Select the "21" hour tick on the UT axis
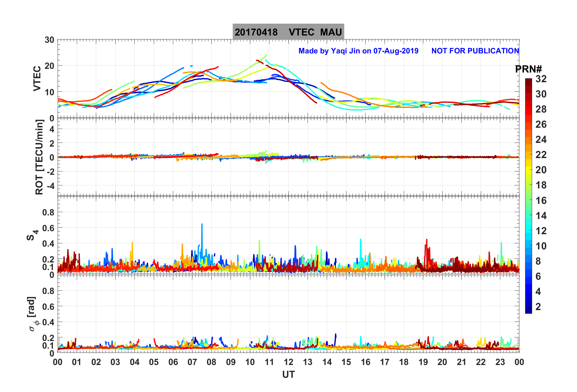Image resolution: width=577 pixels, height=392 pixels. click(462, 362)
